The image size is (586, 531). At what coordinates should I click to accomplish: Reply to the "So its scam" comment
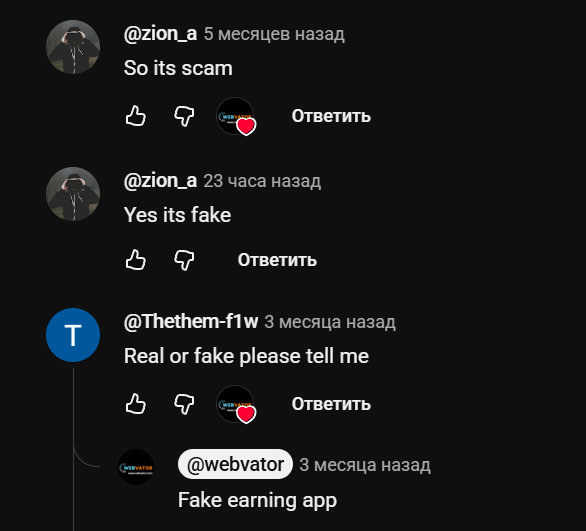point(331,116)
